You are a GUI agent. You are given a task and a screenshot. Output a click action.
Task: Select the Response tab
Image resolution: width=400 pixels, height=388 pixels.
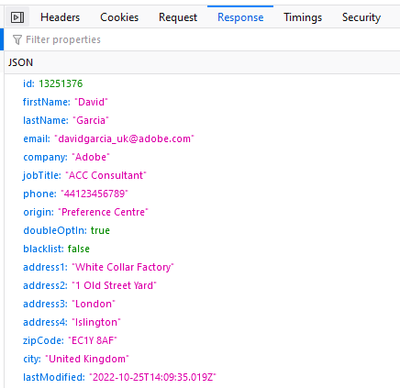(x=240, y=17)
